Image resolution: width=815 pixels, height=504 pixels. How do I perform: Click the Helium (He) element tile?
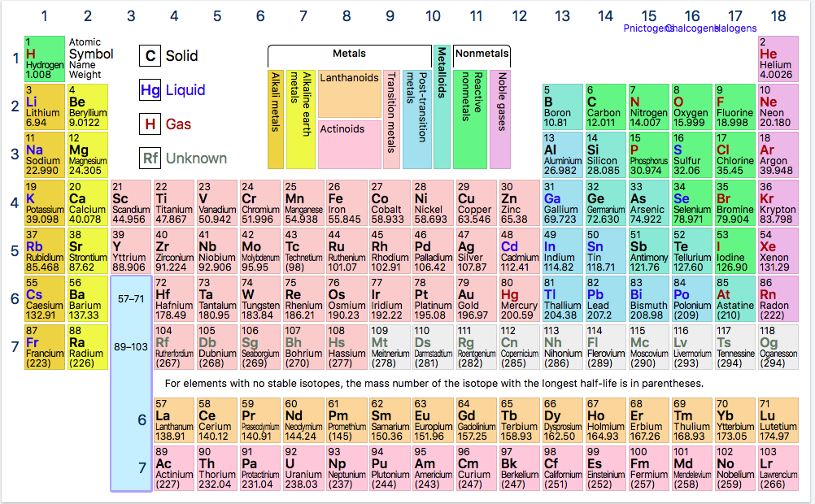click(778, 59)
